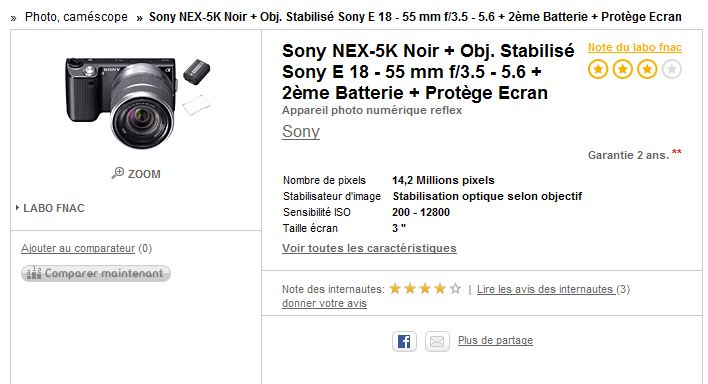Screen dimensions: 708x384
Task: Select the first gold star of the labo fnac rating
Action: 598,70
